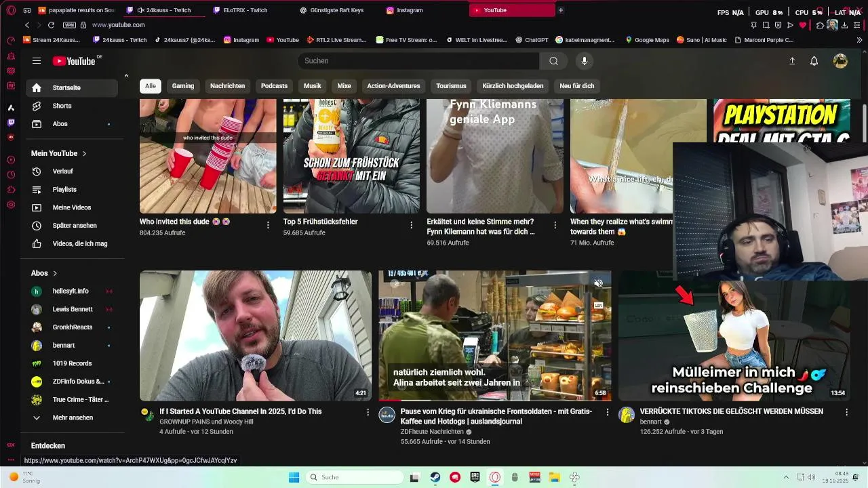Open options for VERRÜCKTE TIKTOKS video
Viewport: 868px width, 488px height.
click(x=846, y=412)
